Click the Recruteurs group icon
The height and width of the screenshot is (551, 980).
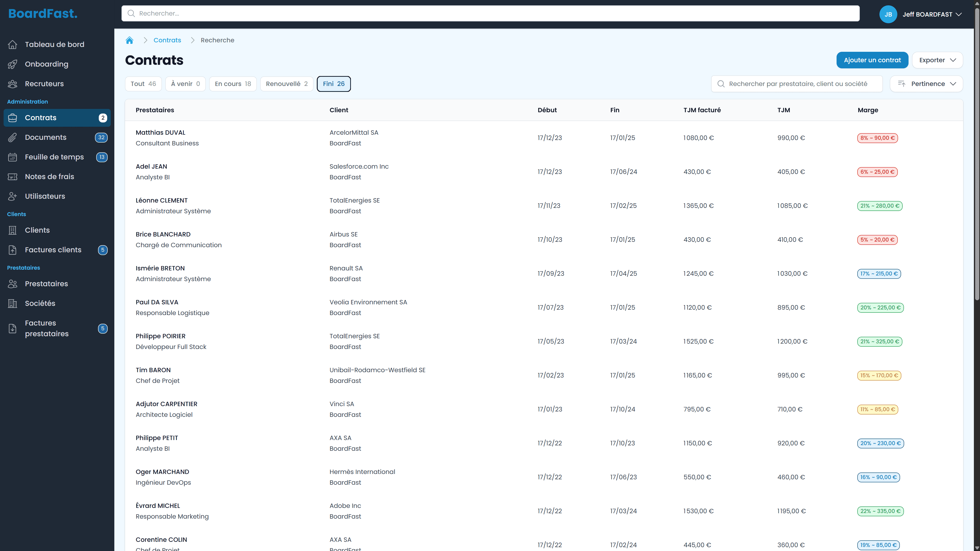pyautogui.click(x=13, y=84)
